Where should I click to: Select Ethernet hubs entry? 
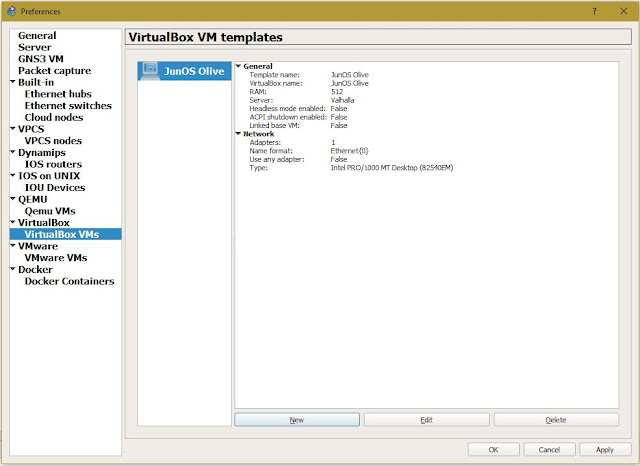[58, 94]
